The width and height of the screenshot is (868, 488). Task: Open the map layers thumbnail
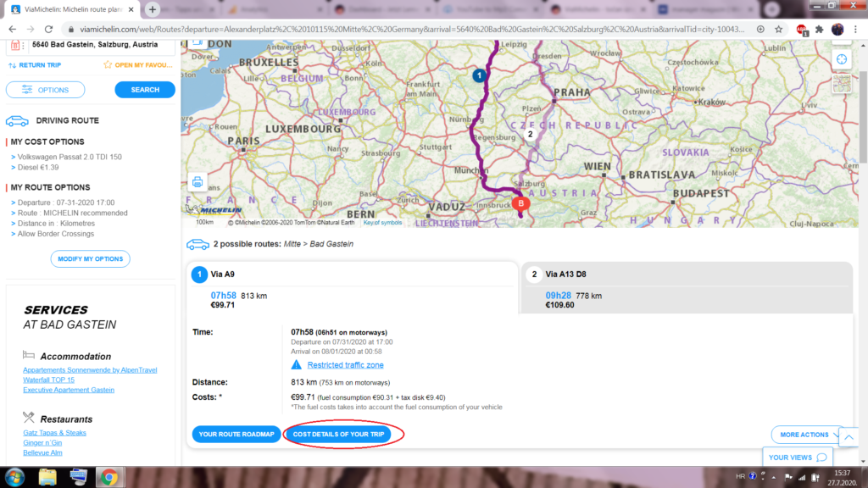[x=841, y=83]
